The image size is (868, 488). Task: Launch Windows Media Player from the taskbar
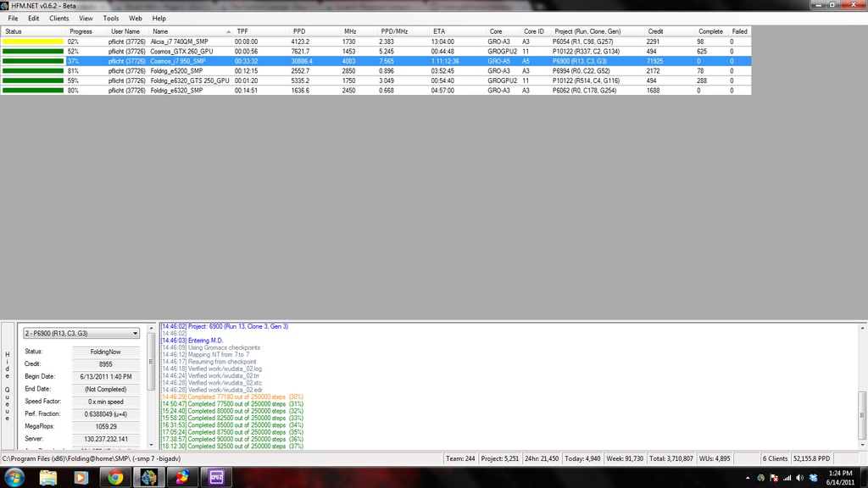coord(81,478)
